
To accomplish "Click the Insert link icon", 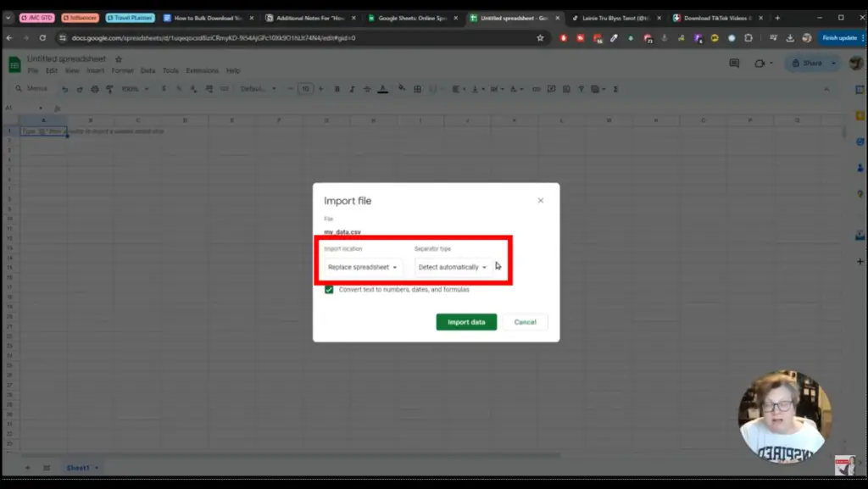I will point(536,89).
